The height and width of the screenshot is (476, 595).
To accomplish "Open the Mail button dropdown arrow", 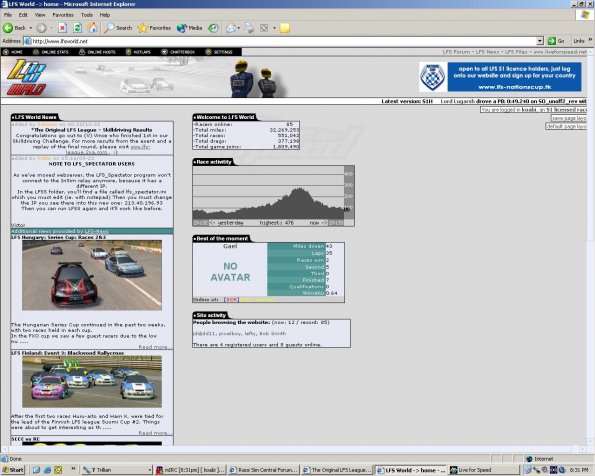I will [x=239, y=28].
